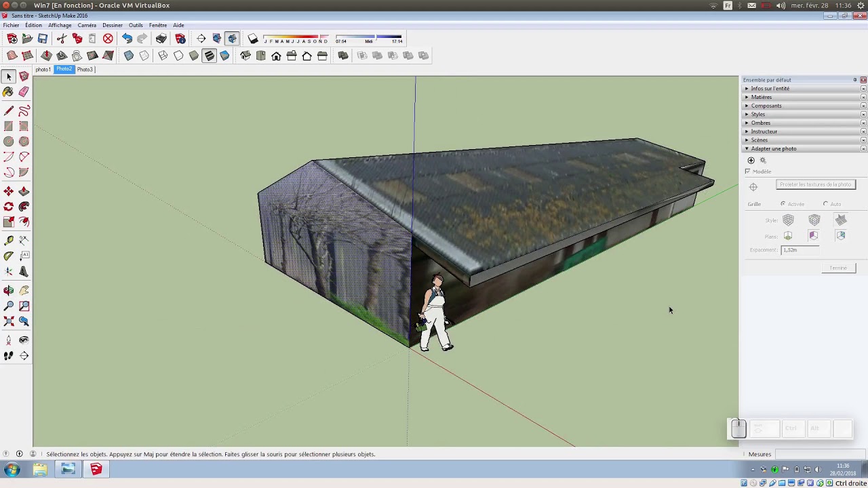Open the Windows Explorer folder taskbar icon

(40, 469)
